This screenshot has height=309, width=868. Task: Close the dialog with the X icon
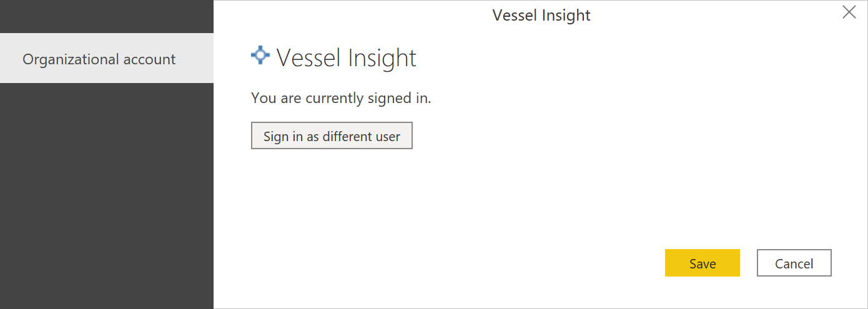pyautogui.click(x=849, y=12)
